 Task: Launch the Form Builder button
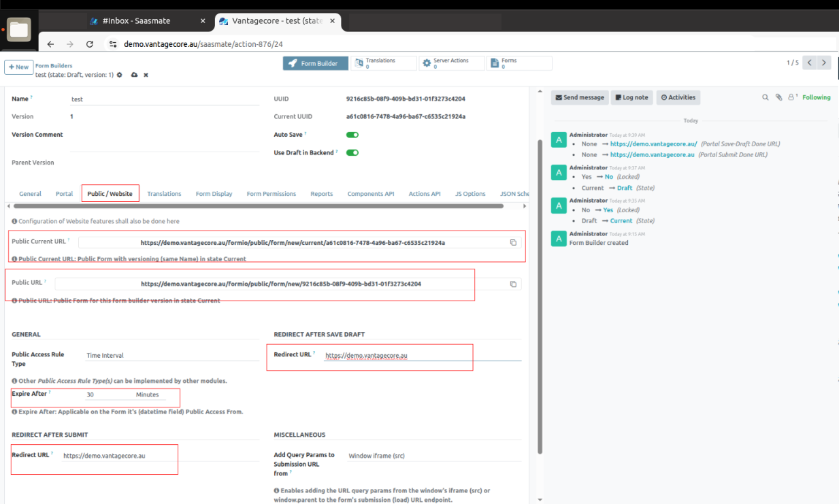[315, 63]
